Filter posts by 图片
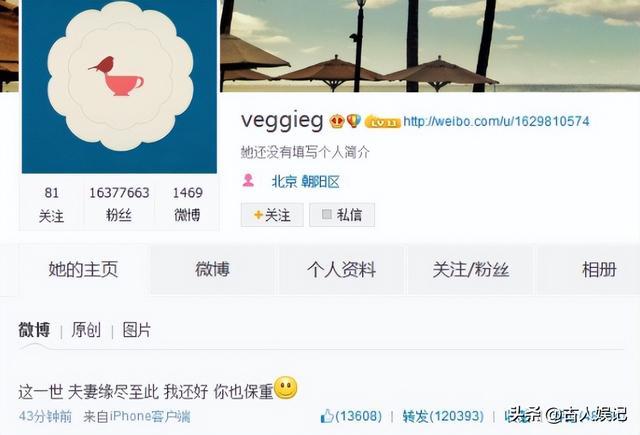Screen dimensions: 640x435 (137, 330)
